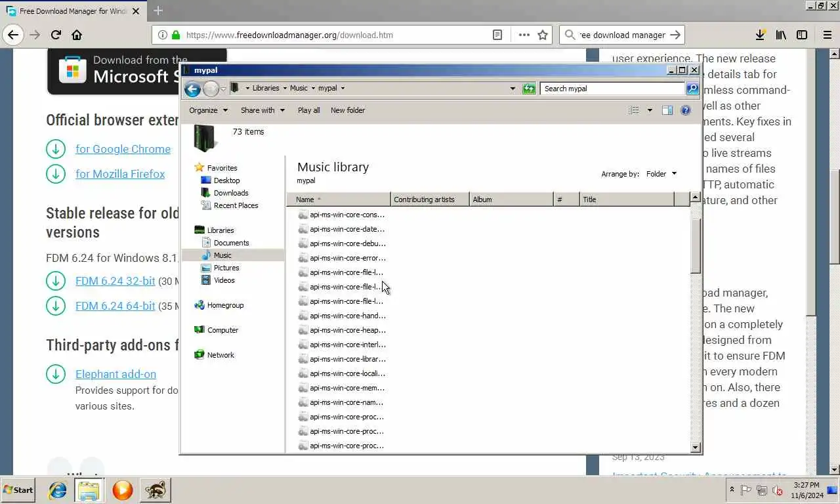Click the browser forward button

pos(35,35)
